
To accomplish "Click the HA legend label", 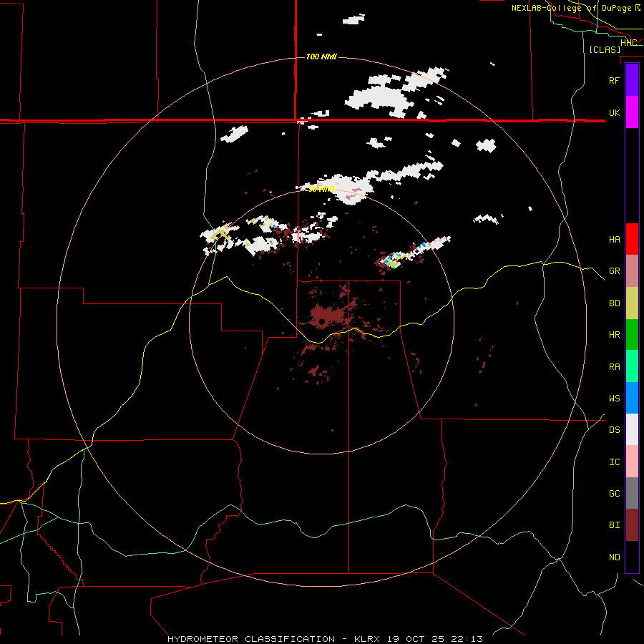I will coord(614,240).
